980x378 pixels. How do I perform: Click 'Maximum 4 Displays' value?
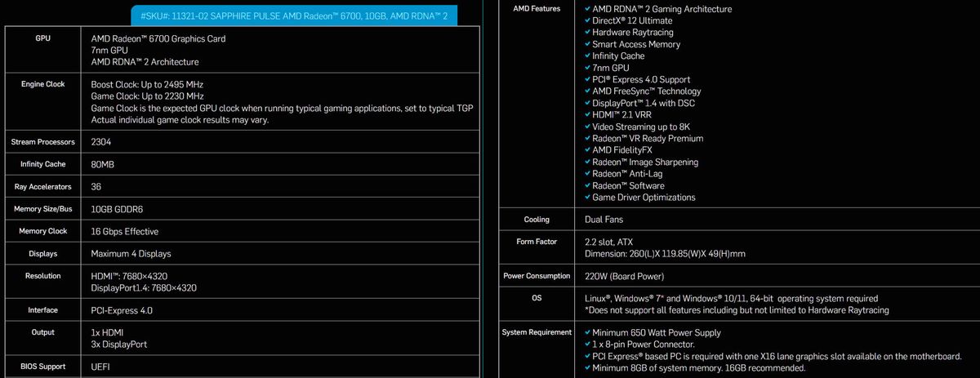click(131, 254)
